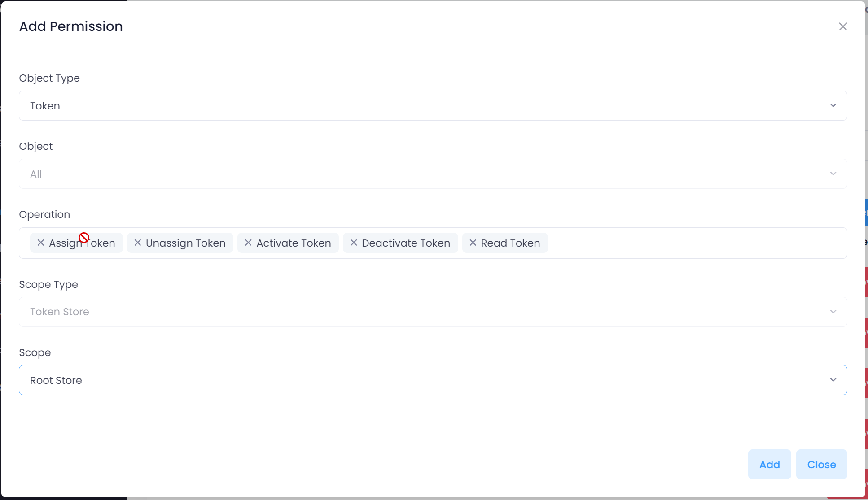Viewport: 868px width, 500px height.
Task: Open the Scope dropdown chevron
Action: pos(833,380)
